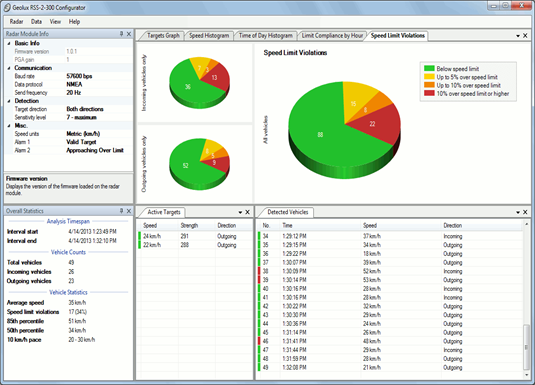Open Detected Vehicles panel dropdown arrow
The height and width of the screenshot is (385, 535).
(x=518, y=212)
